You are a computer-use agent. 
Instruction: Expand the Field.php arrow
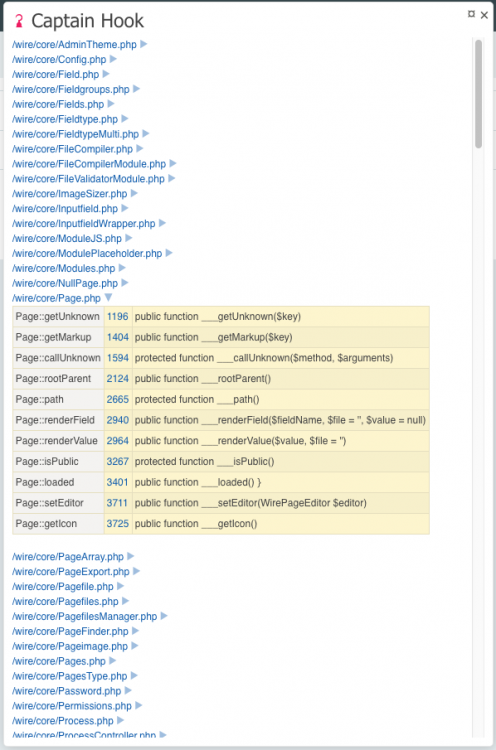pos(106,74)
